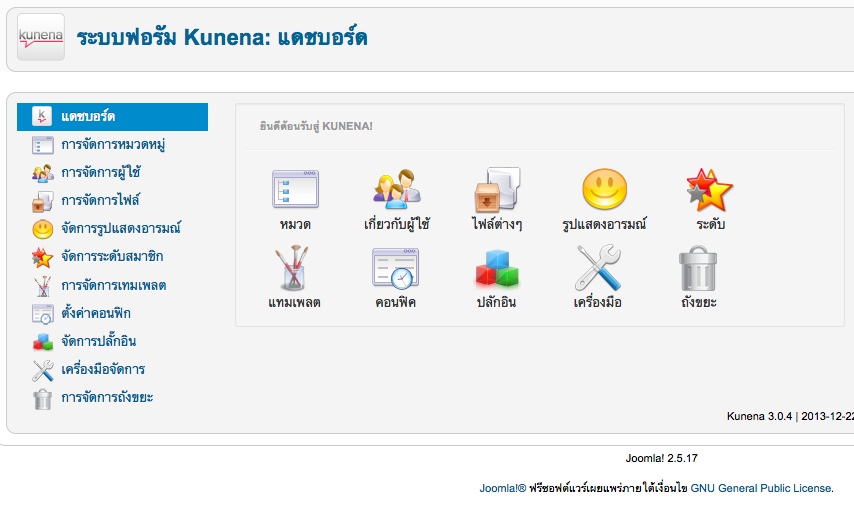Image resolution: width=854 pixels, height=511 pixels.
Task: Click the การจัดการไฟล์ sidebar icon
Action: [42, 201]
